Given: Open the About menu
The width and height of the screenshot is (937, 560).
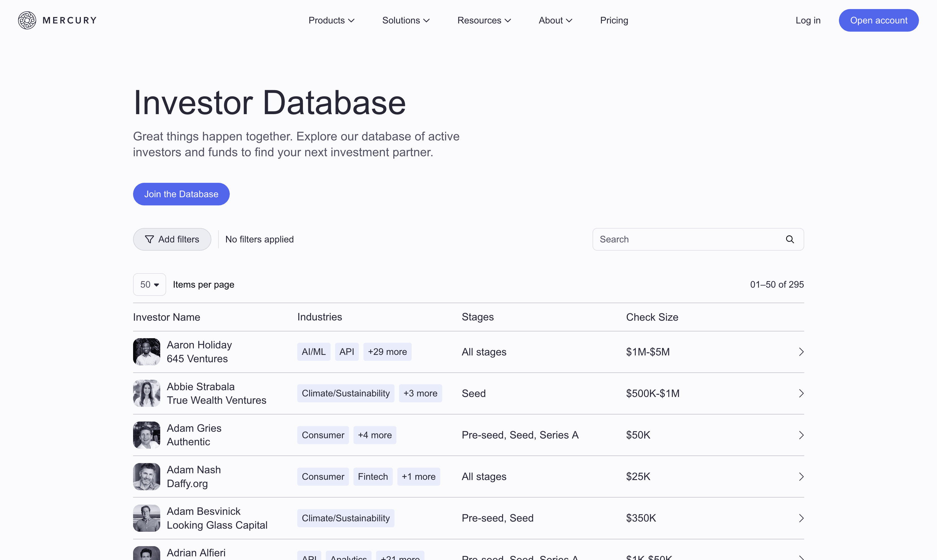Looking at the screenshot, I should tap(555, 20).
